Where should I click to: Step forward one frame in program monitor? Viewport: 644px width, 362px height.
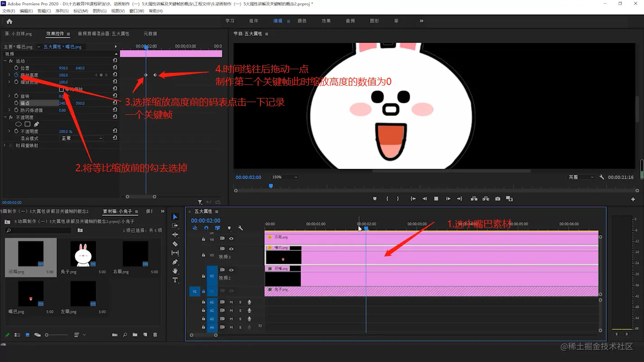coord(448,198)
